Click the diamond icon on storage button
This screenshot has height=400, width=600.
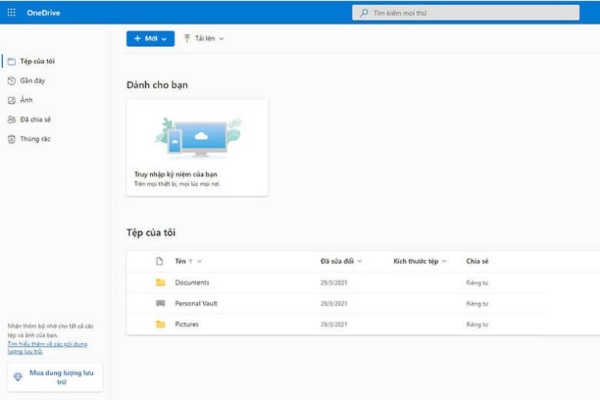pyautogui.click(x=16, y=376)
